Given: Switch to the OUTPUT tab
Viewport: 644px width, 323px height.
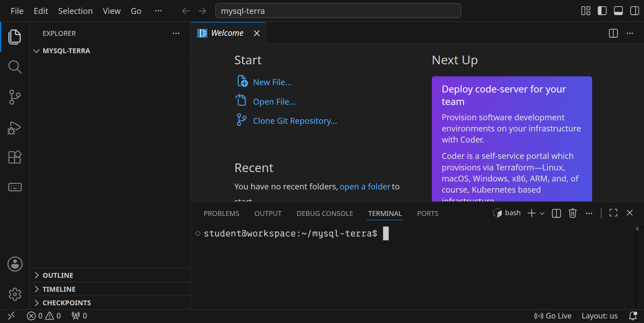Looking at the screenshot, I should [268, 213].
